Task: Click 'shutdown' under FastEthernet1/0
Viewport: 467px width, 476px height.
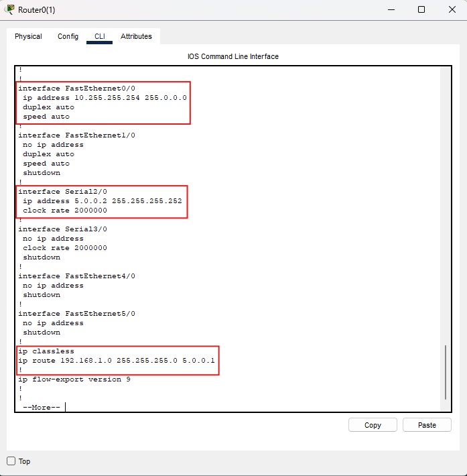Action: (42, 173)
